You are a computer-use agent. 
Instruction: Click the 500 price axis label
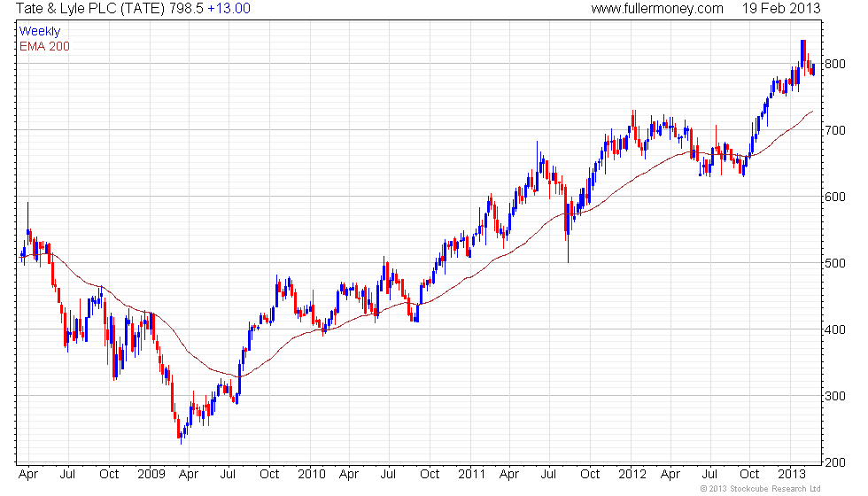click(x=834, y=264)
